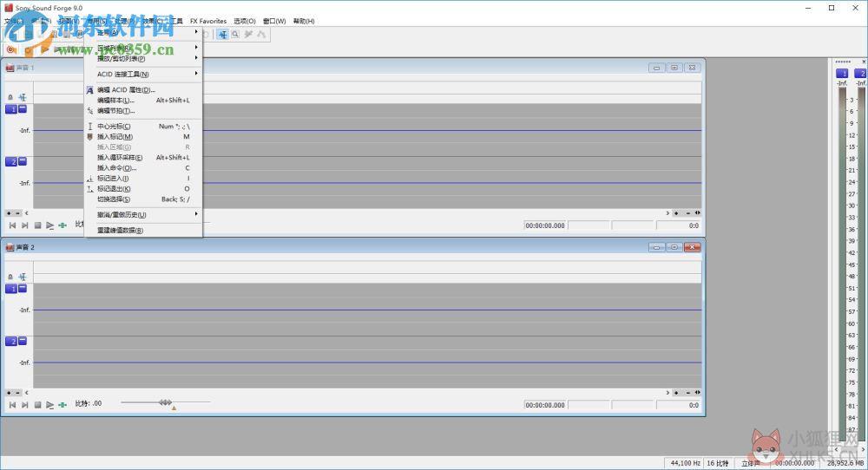
Task: Click the time zoom-out button in 声音 1
Action: click(688, 212)
